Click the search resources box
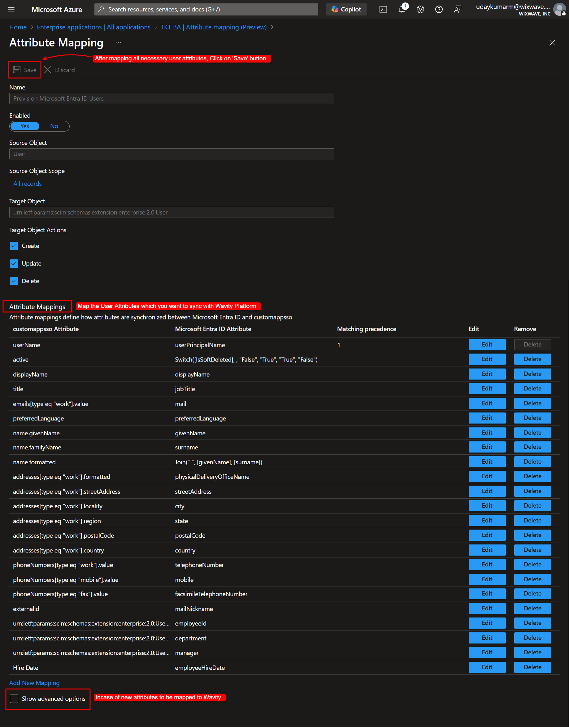Image resolution: width=569 pixels, height=728 pixels. [x=206, y=9]
